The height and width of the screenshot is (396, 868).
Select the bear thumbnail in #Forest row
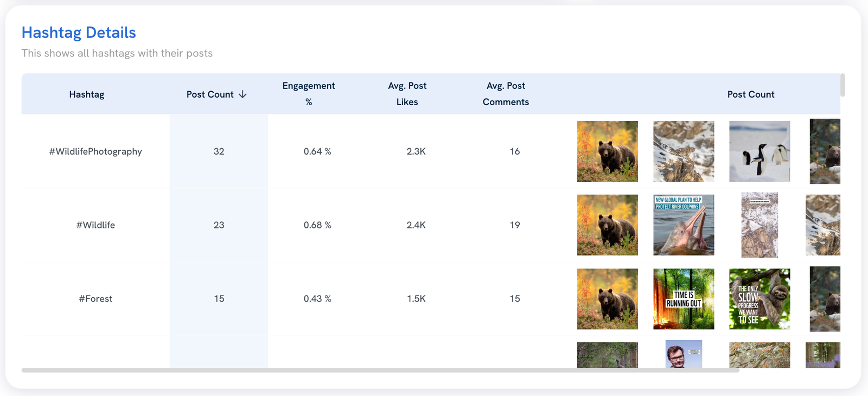click(x=607, y=299)
